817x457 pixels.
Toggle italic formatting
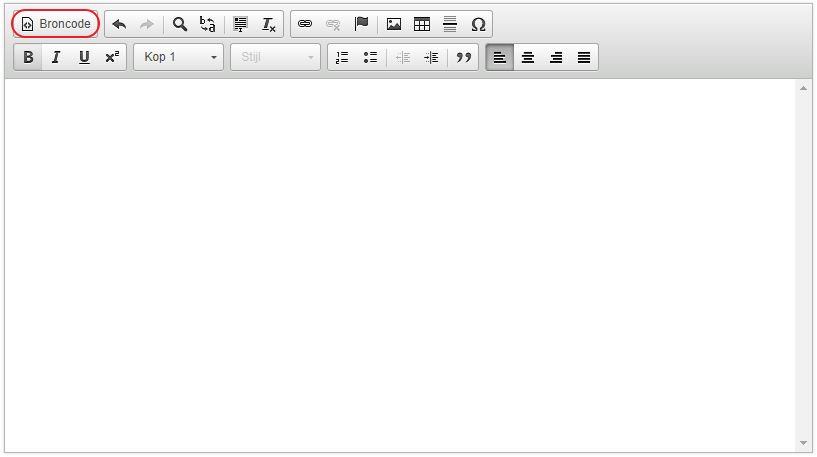point(56,57)
